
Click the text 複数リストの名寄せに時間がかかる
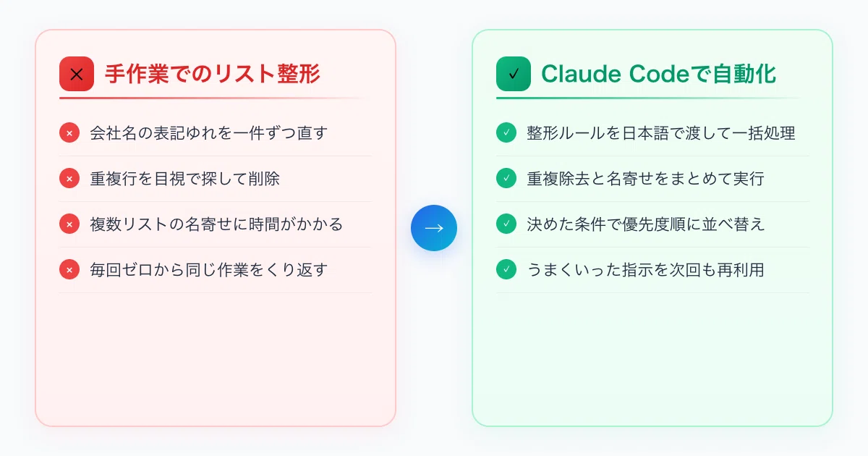pos(216,224)
